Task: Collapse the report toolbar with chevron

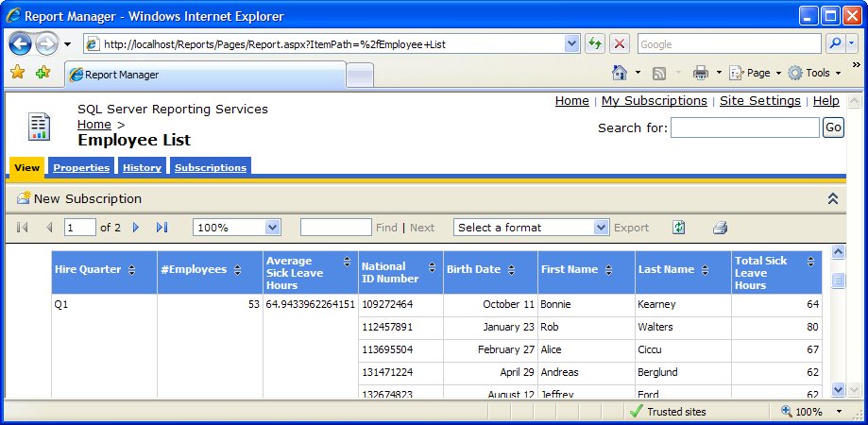Action: 833,199
